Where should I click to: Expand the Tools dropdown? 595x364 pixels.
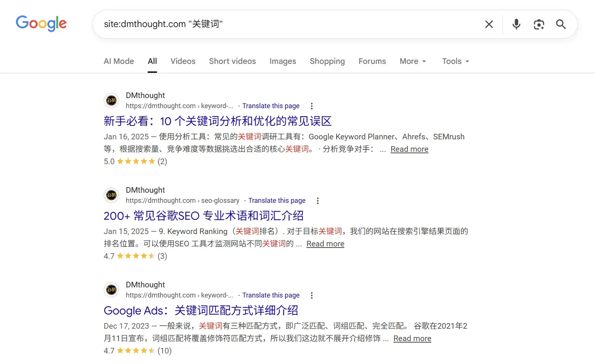click(456, 61)
